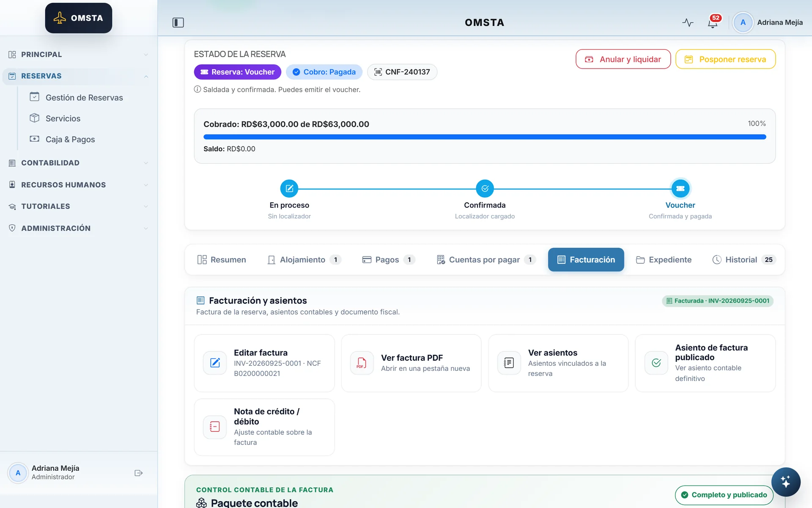The width and height of the screenshot is (812, 508).
Task: Click the Reserva: Voucher badge
Action: tap(237, 72)
